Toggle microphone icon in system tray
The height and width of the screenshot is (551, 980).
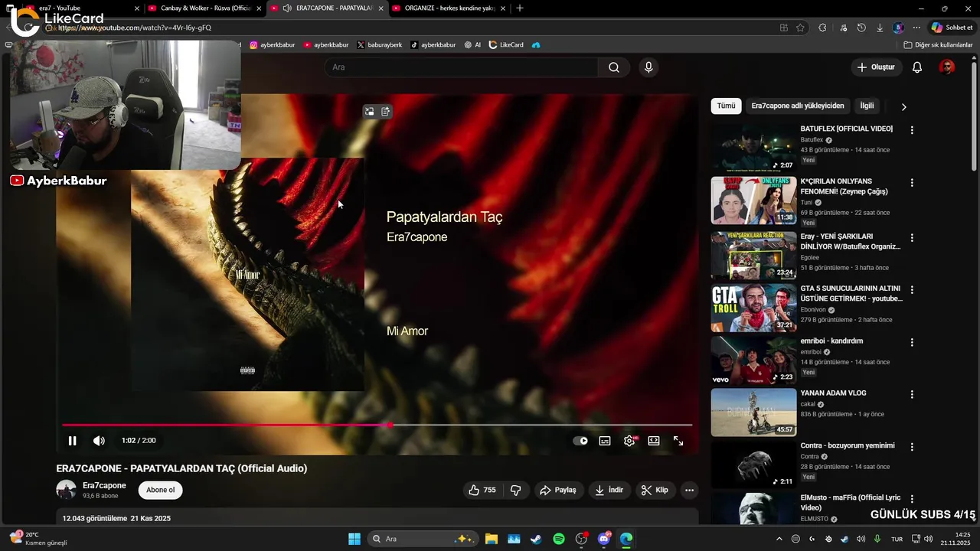click(x=877, y=539)
